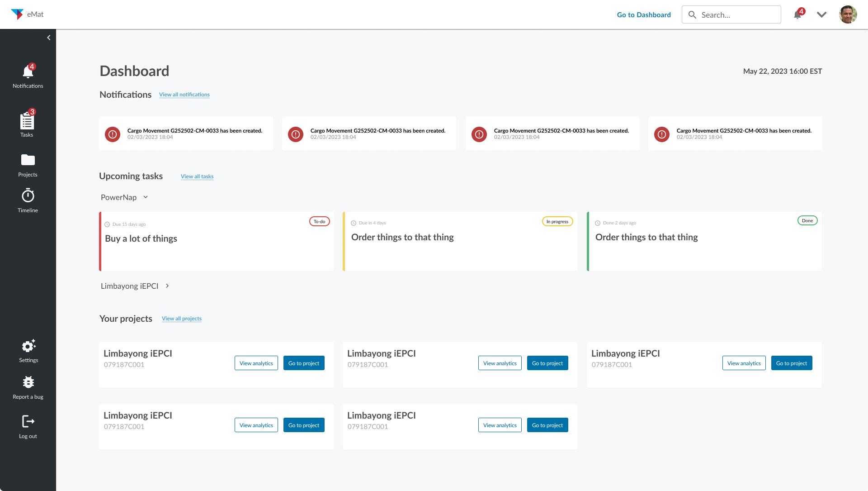
Task: Go to project in first row middle card
Action: (547, 363)
